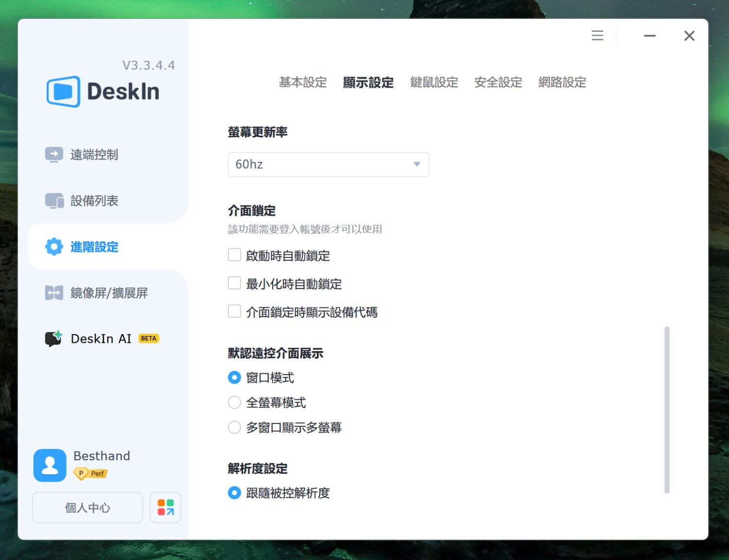Viewport: 729px width, 560px height.
Task: Enable 最小化時自動鎖定 checkbox
Action: (x=234, y=283)
